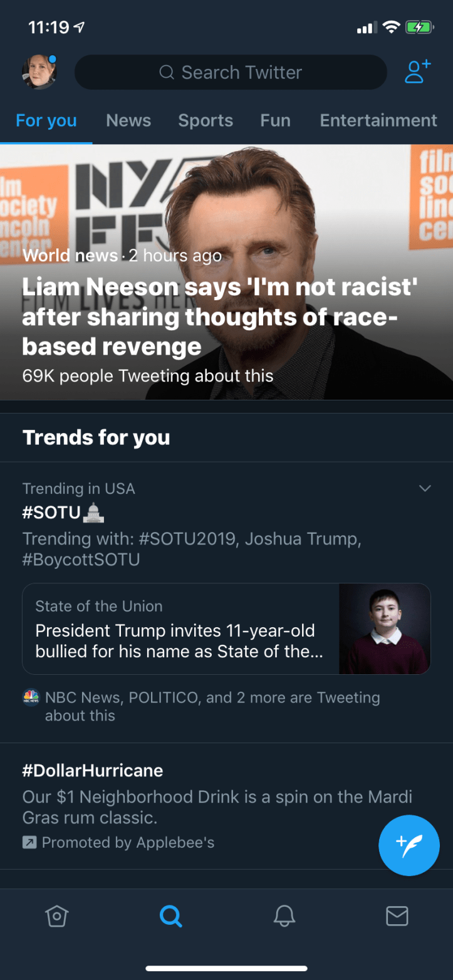Screen dimensions: 453x980
Task: Open the Home timeline tab icon
Action: click(57, 917)
